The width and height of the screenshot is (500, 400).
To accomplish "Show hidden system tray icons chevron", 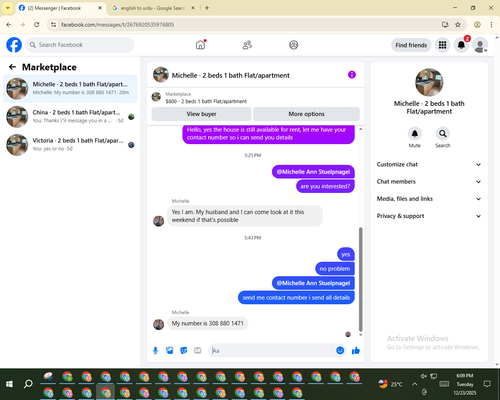I will point(414,384).
